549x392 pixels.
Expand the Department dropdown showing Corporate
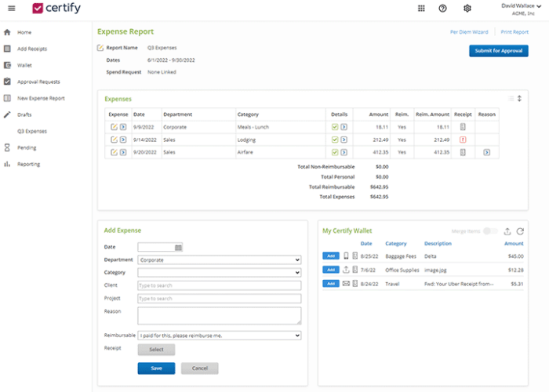[x=219, y=260]
